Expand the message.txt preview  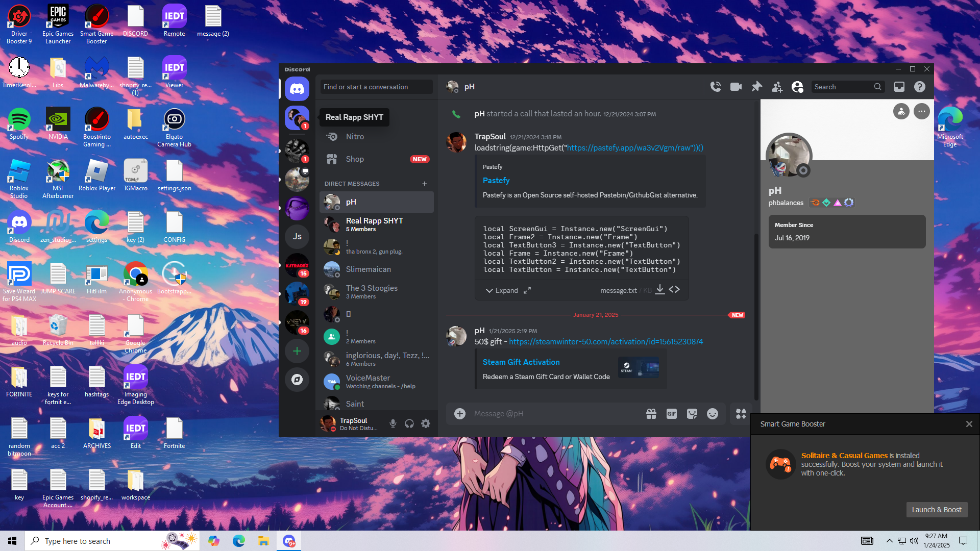click(502, 290)
